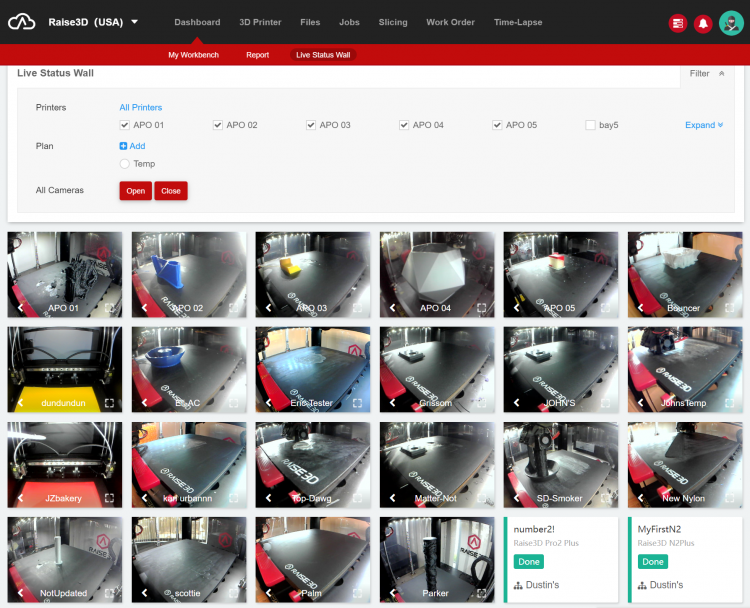This screenshot has height=608, width=750.
Task: Click the number2! printer name
Action: (x=534, y=529)
